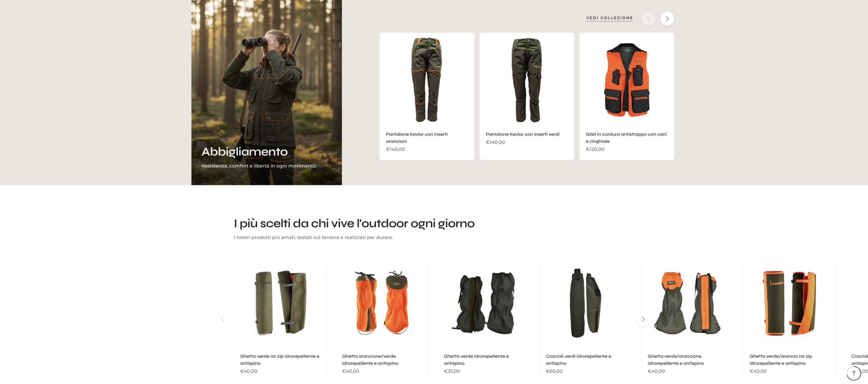This screenshot has width=868, height=384.
Task: Select the orange gilet product image
Action: pos(627,80)
